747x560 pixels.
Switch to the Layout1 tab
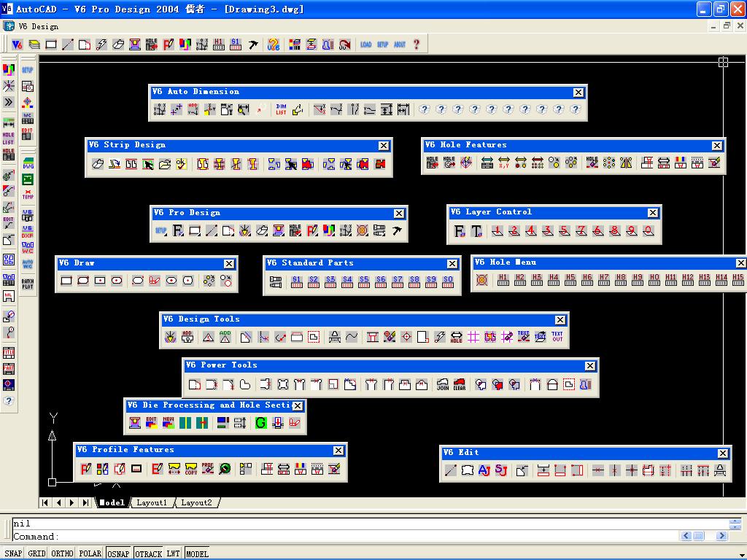[152, 502]
